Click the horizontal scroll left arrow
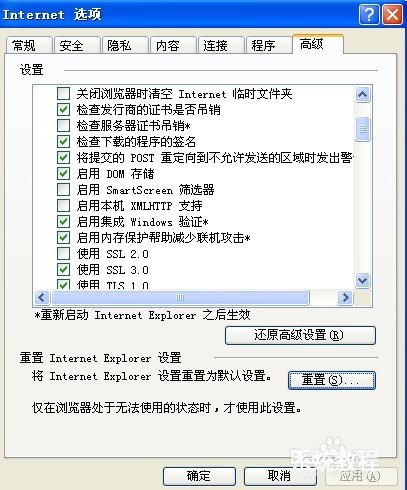 42,297
